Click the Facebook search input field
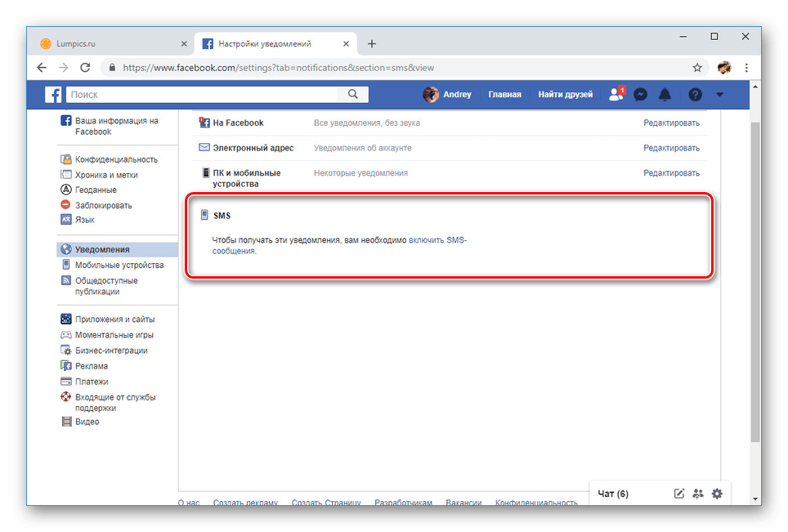Image resolution: width=788 pixels, height=532 pixels. pyautogui.click(x=204, y=95)
